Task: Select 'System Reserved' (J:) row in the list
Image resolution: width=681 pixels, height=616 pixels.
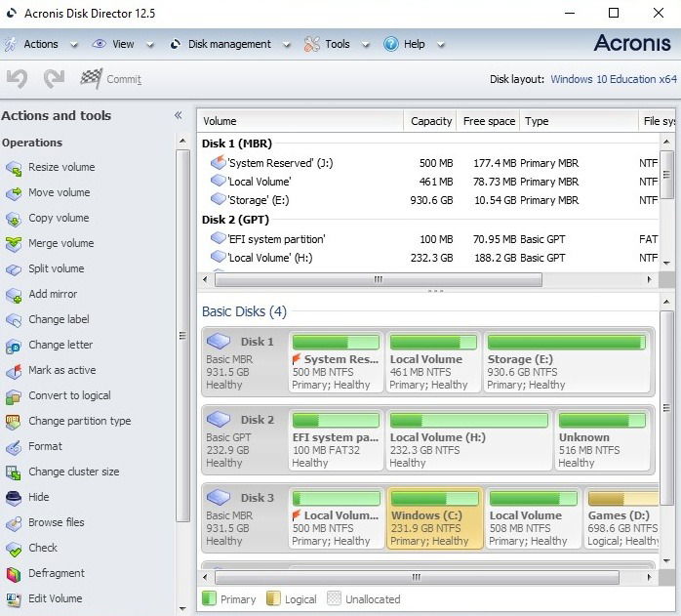Action: coord(430,163)
